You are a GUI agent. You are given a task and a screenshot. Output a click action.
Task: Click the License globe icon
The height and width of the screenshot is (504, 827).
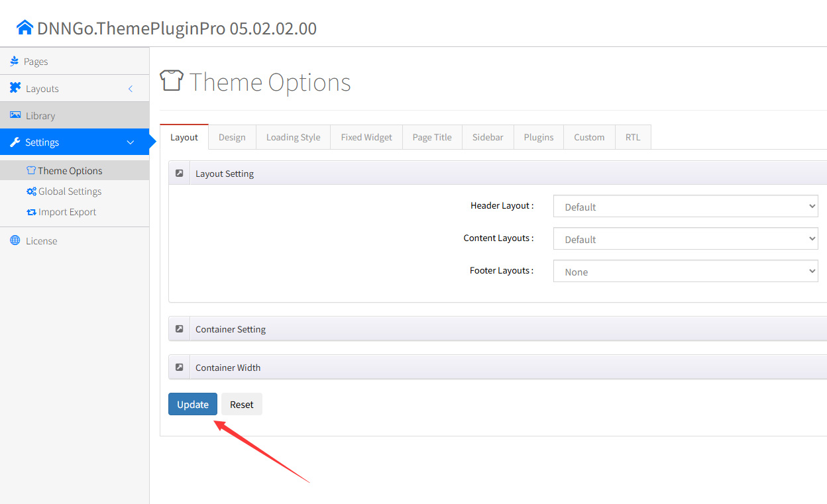(x=15, y=240)
